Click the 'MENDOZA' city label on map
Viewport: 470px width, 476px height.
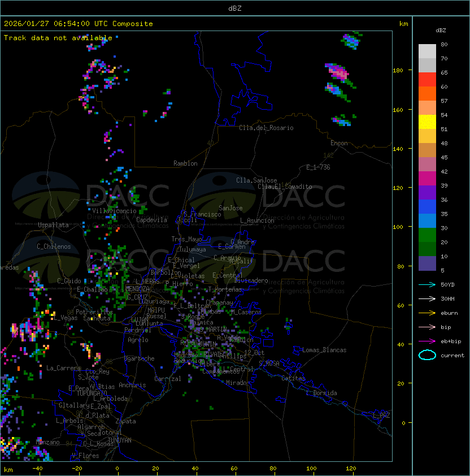point(137,289)
